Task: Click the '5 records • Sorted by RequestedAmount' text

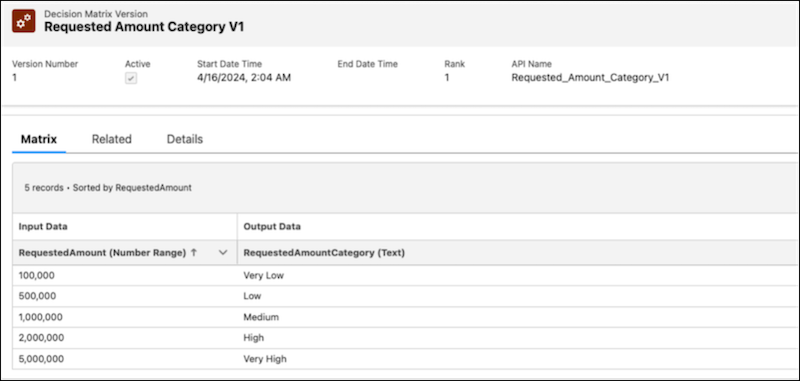Action: (x=108, y=188)
